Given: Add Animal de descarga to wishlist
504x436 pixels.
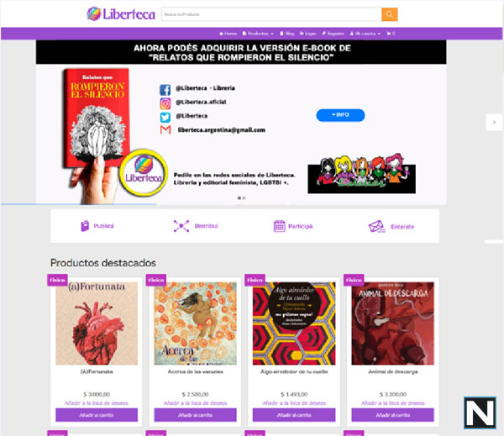Looking at the screenshot, I should pos(393,403).
